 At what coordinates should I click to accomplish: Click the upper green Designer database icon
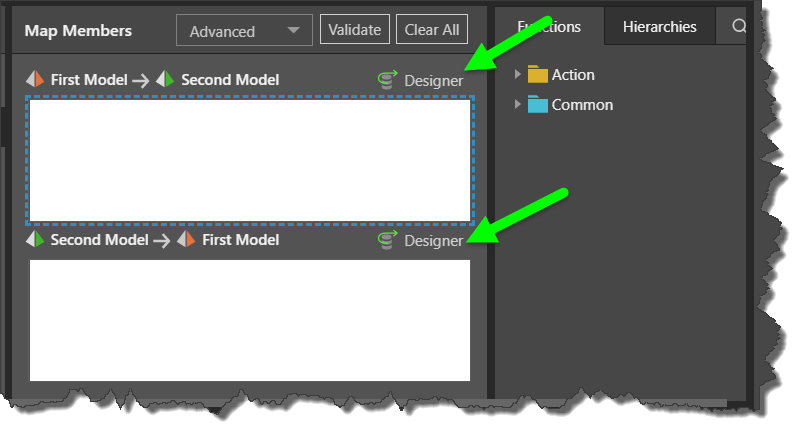pyautogui.click(x=388, y=79)
